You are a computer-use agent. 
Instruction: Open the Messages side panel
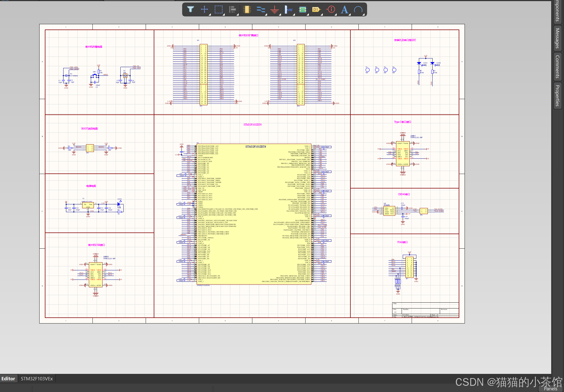click(557, 38)
